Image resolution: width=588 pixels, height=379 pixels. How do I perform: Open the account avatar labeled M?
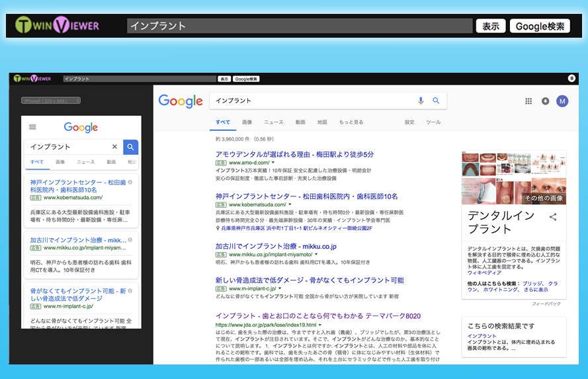click(562, 101)
